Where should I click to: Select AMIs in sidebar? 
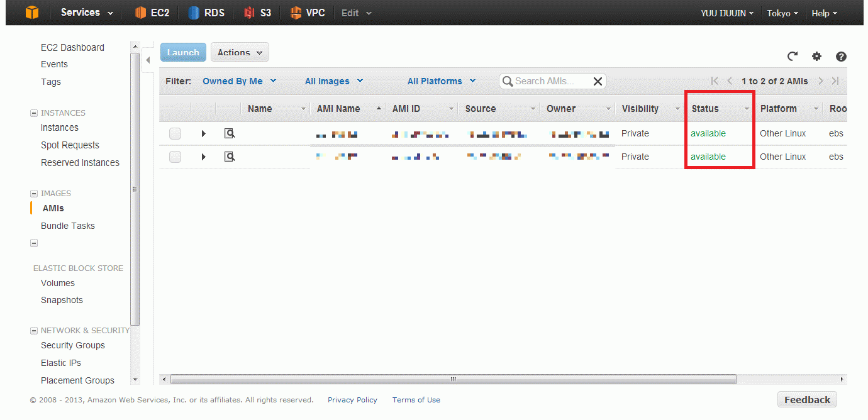click(x=53, y=208)
